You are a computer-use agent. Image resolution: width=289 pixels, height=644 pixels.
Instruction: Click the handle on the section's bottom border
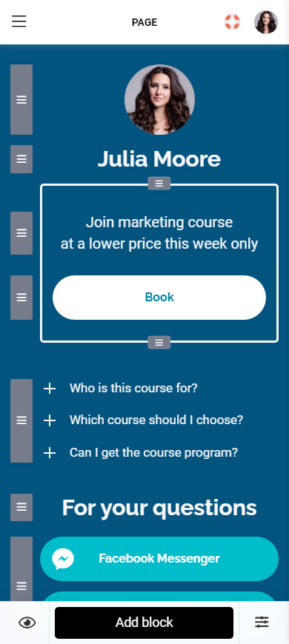[x=159, y=342]
